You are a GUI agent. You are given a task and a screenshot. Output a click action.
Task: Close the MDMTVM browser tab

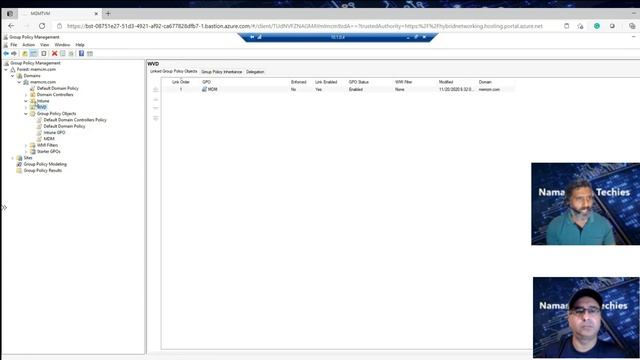pos(96,13)
